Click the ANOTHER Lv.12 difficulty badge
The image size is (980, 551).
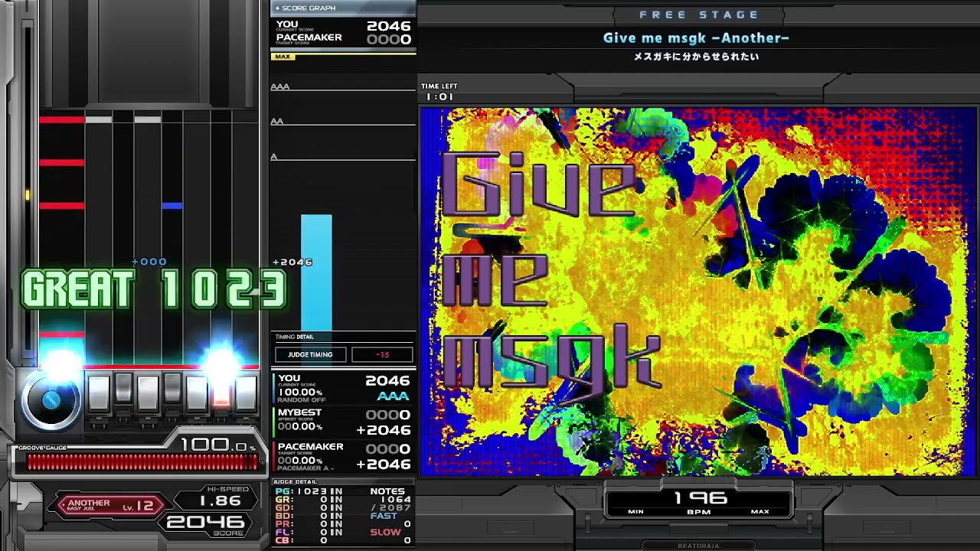tap(109, 505)
